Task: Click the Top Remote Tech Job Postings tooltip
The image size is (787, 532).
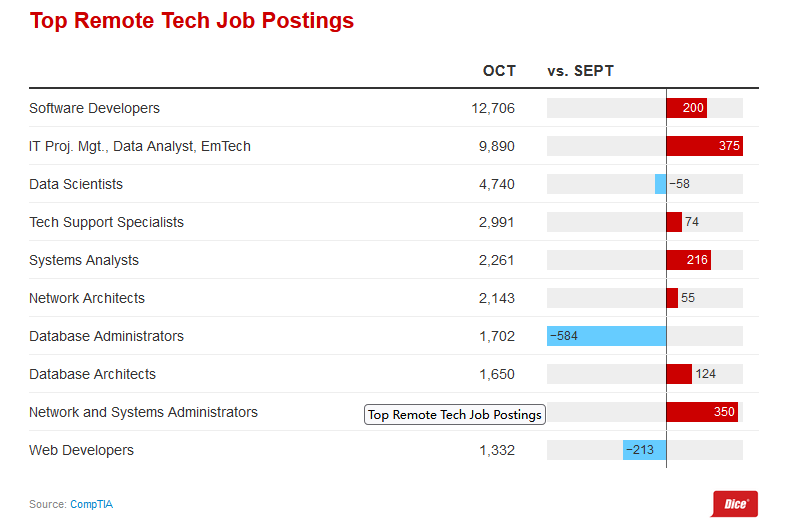Action: (x=455, y=415)
